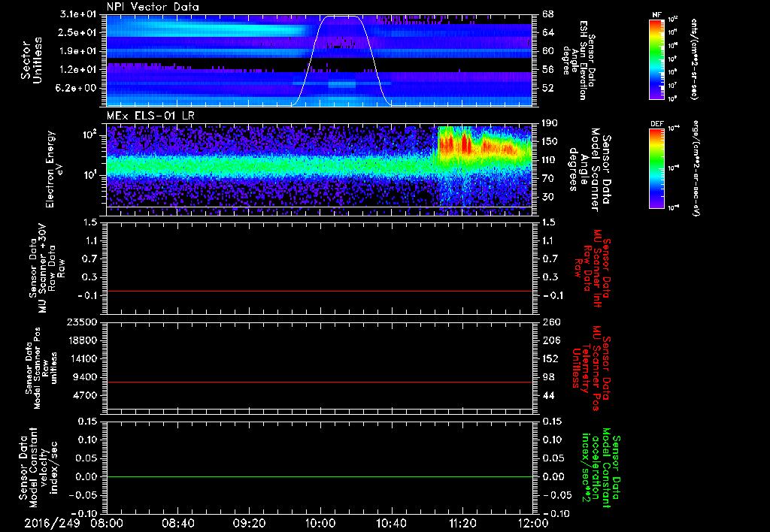Image resolution: width=770 pixels, height=532 pixels.
Task: Click the 1.2e+01 sector tick label
Action: [x=78, y=70]
